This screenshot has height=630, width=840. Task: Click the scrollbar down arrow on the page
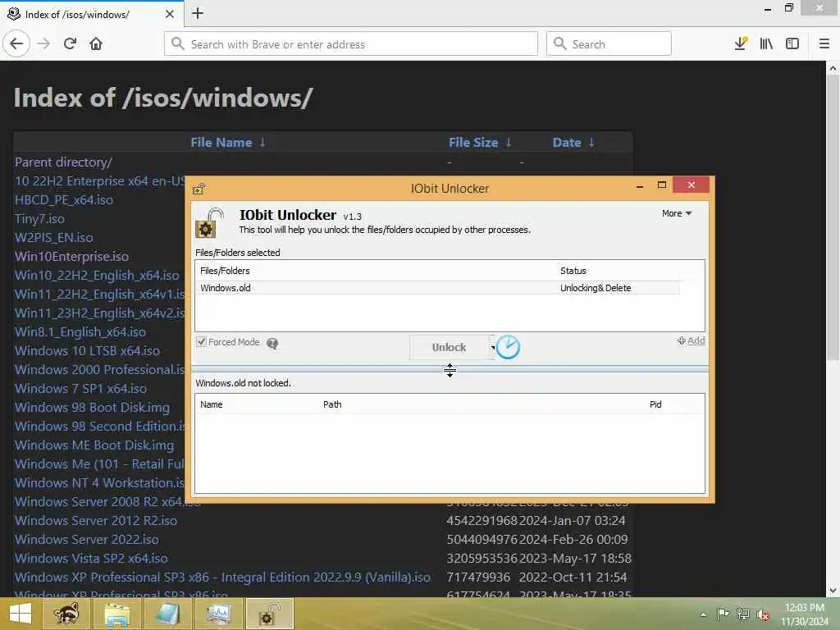click(x=833, y=591)
